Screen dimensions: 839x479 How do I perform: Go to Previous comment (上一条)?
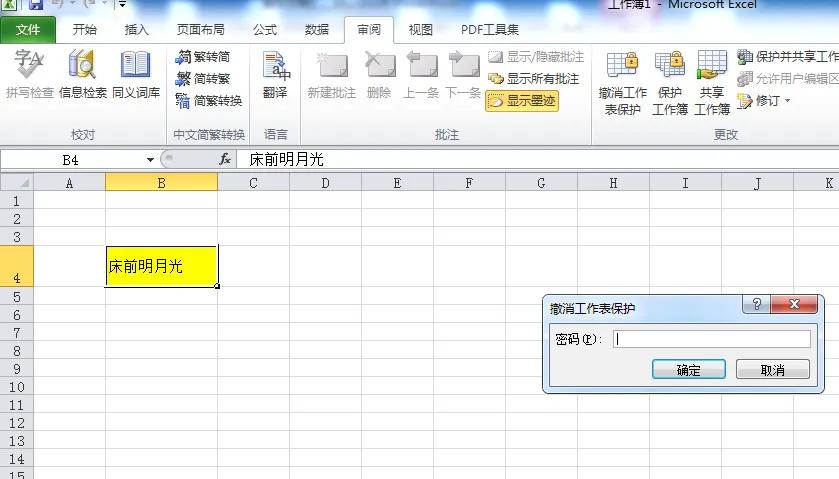[421, 74]
